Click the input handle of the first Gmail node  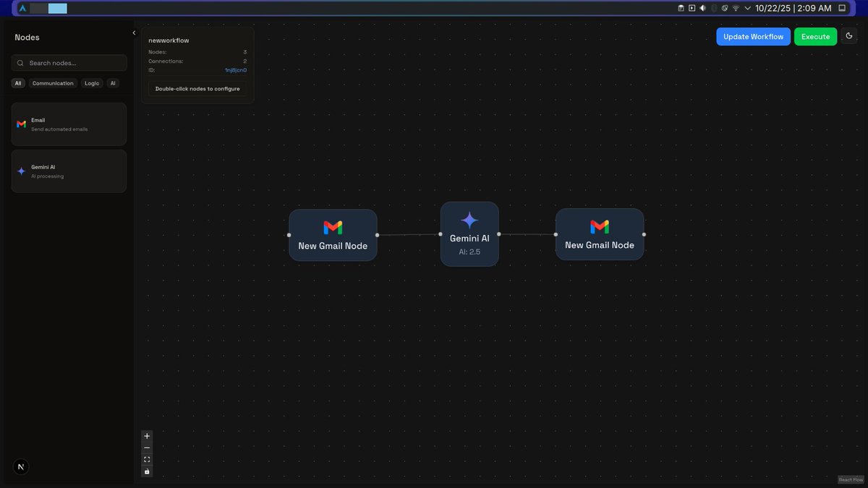[289, 235]
